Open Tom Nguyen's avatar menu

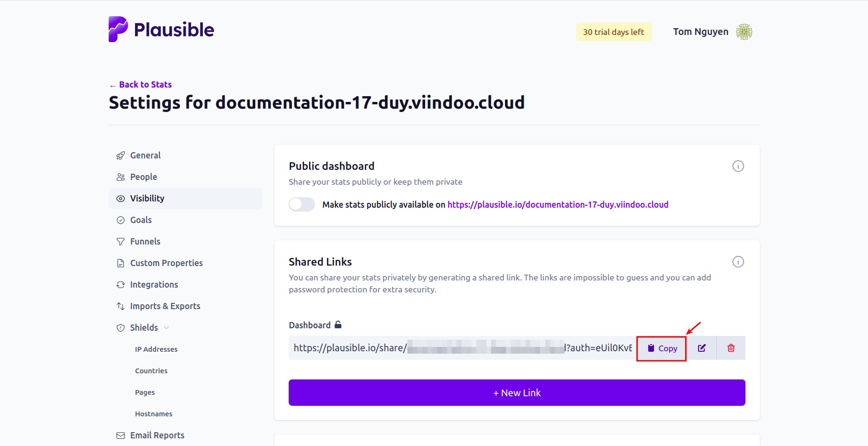(x=744, y=32)
